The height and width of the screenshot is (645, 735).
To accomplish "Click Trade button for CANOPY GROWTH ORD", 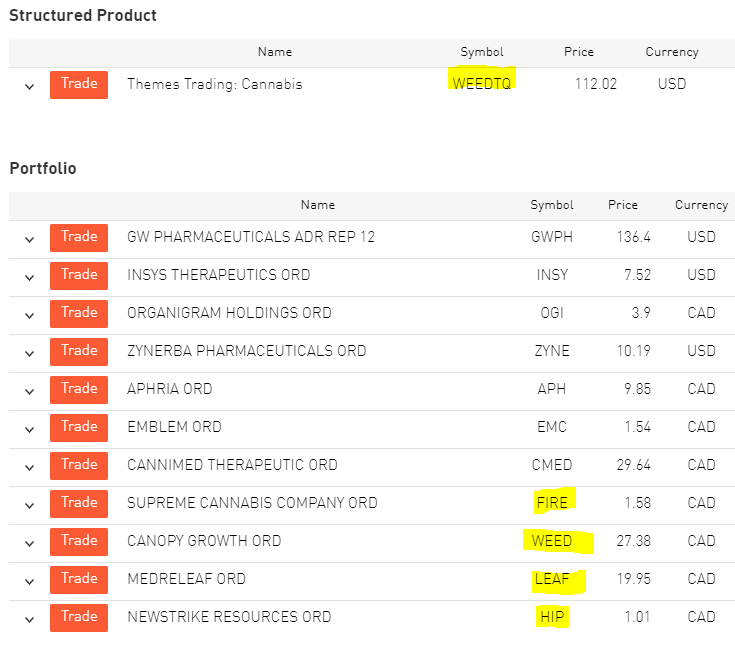I will (79, 541).
